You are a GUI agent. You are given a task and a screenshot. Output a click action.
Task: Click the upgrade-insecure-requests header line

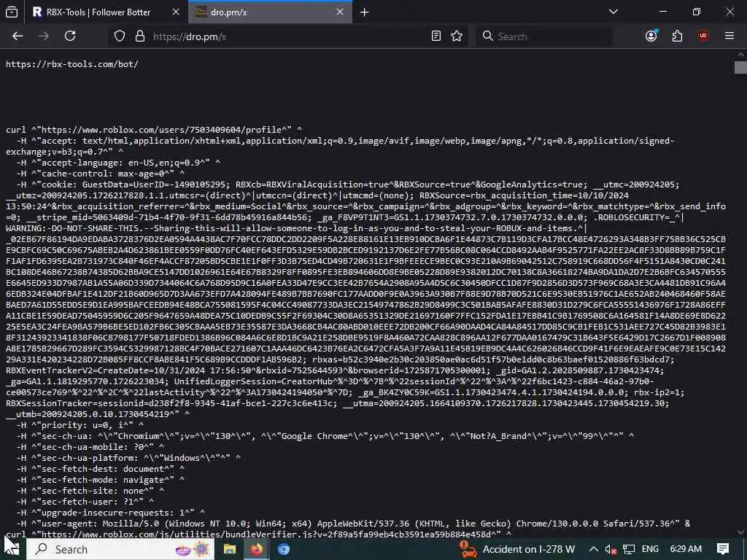111,513
